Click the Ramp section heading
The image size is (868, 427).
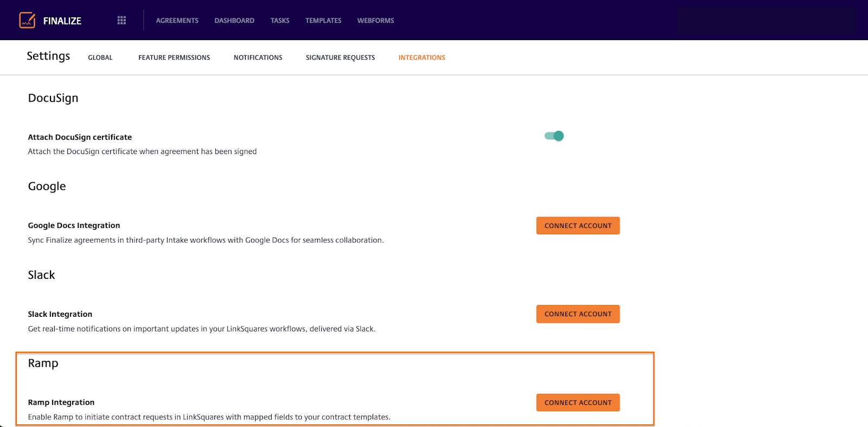[x=43, y=364]
